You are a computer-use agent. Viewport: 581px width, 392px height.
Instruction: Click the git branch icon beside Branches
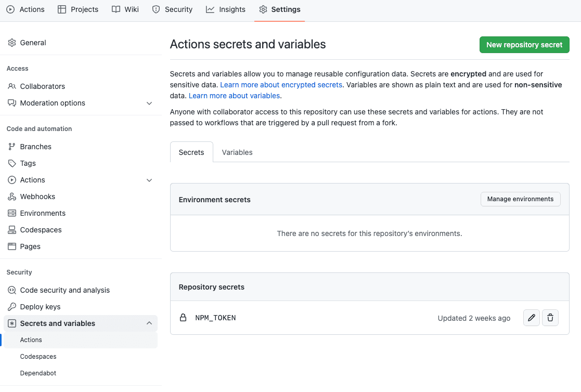tap(12, 147)
